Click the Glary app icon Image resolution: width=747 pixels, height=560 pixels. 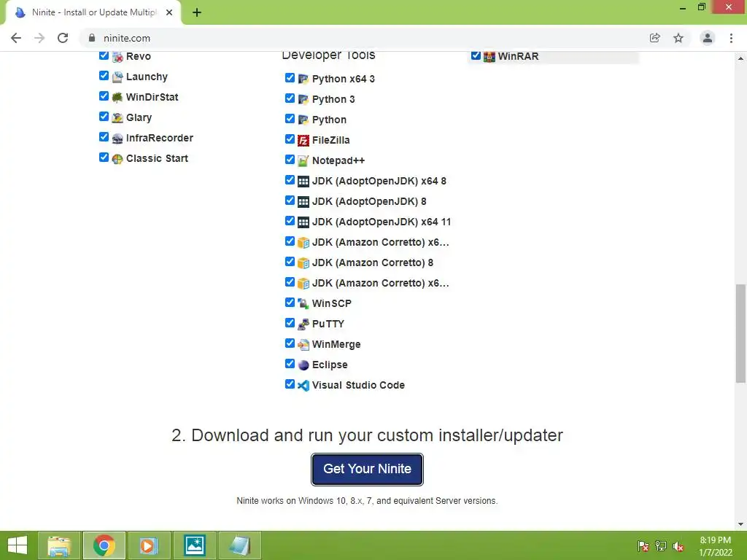click(x=117, y=118)
